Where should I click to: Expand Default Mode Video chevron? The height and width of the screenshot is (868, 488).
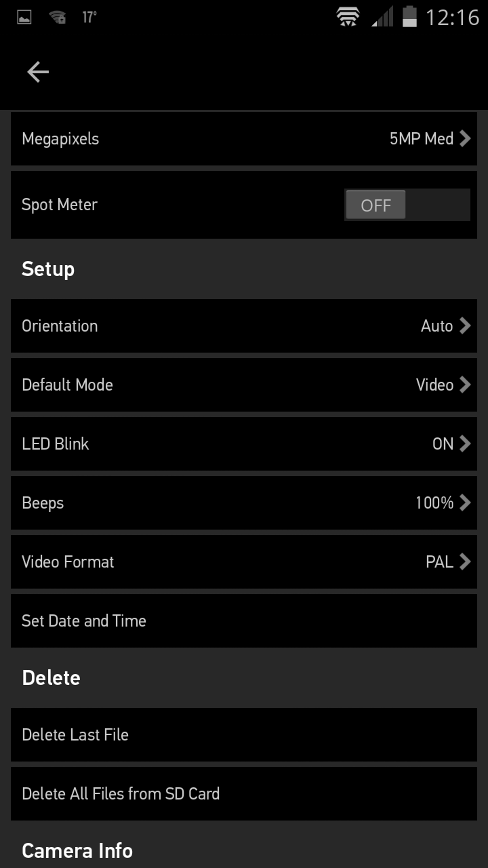[x=464, y=384]
